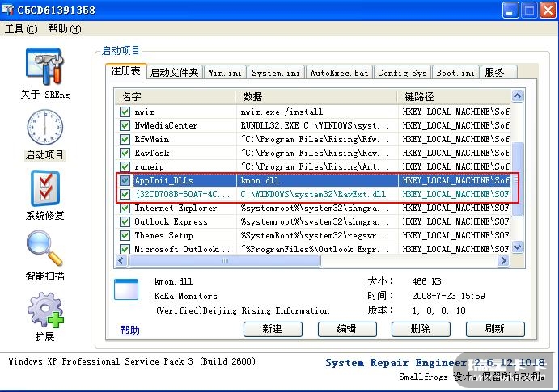Select the Outlook Express row name
Viewport: 559px width, 392px height.
(x=171, y=221)
